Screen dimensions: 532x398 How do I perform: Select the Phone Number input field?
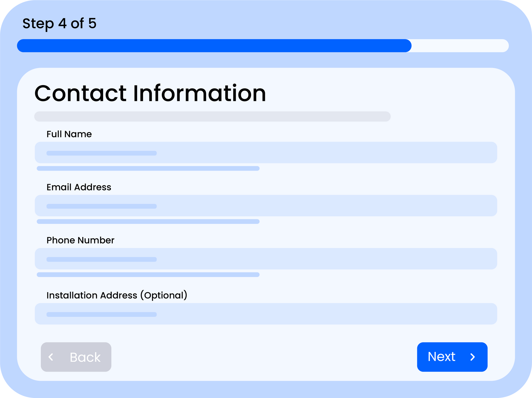(266, 259)
